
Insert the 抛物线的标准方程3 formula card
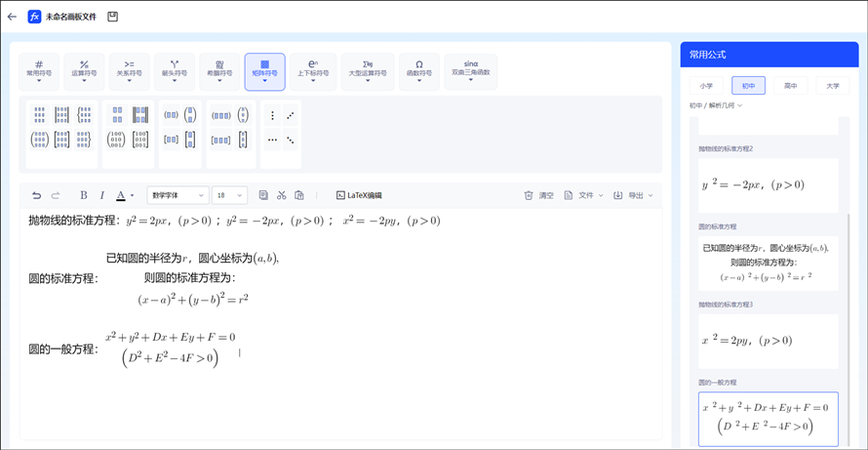pyautogui.click(x=768, y=342)
